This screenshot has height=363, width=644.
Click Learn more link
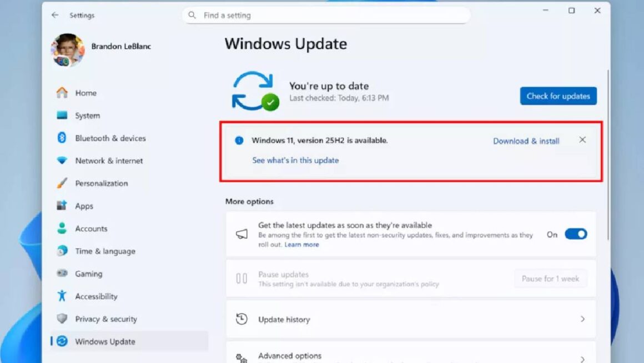tap(301, 245)
